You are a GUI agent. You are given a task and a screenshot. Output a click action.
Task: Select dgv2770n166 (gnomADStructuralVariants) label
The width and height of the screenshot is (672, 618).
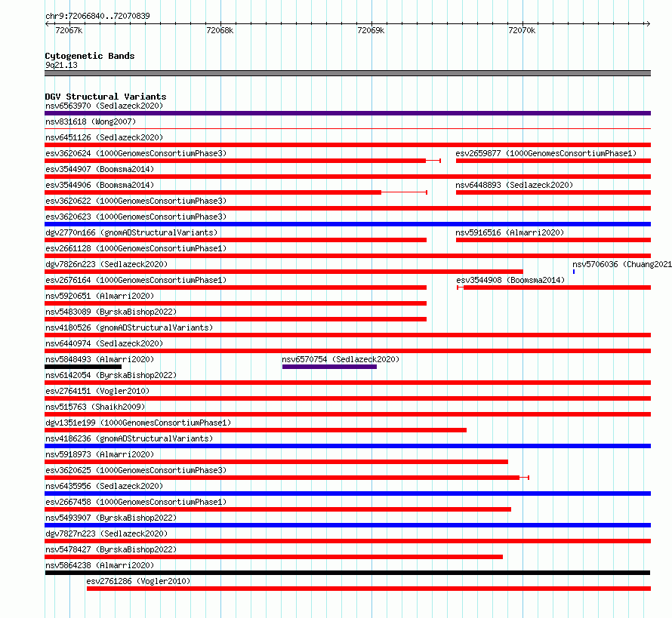coord(131,232)
